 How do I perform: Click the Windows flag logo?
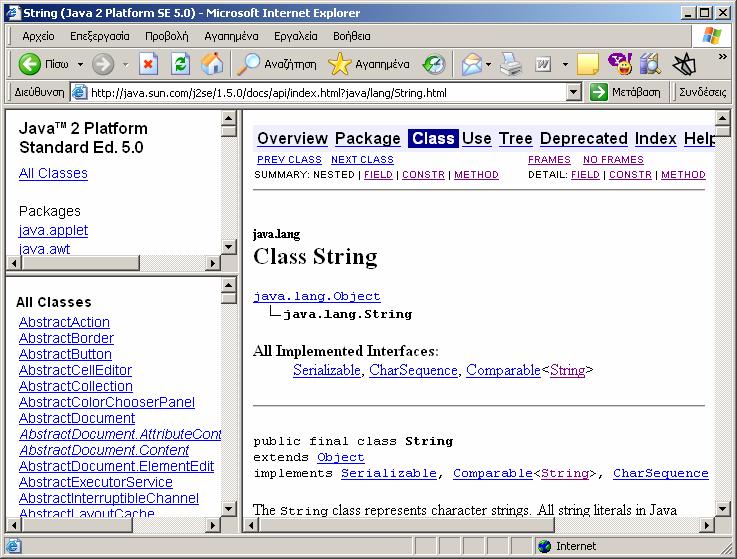712,36
